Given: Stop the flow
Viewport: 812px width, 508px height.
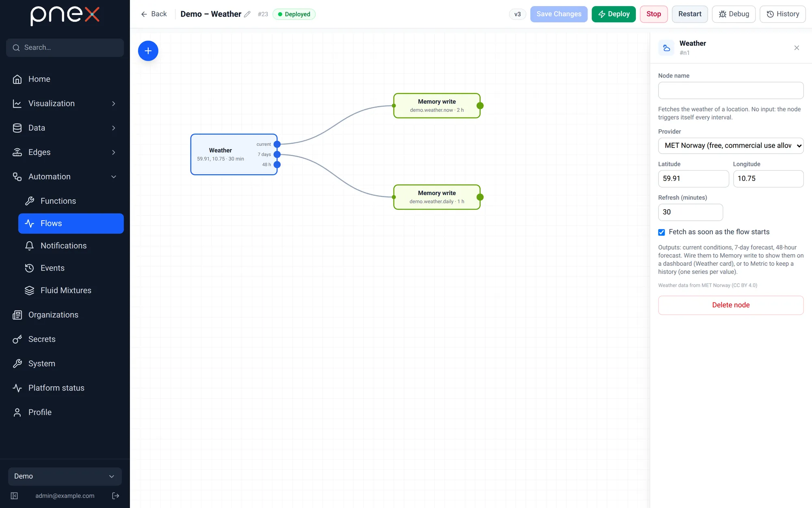Looking at the screenshot, I should 654,14.
